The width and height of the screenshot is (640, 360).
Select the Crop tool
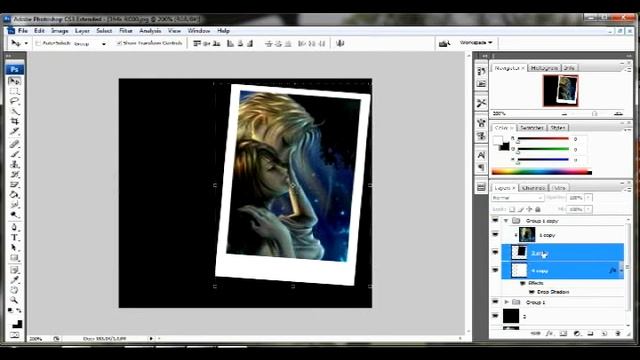[14, 122]
